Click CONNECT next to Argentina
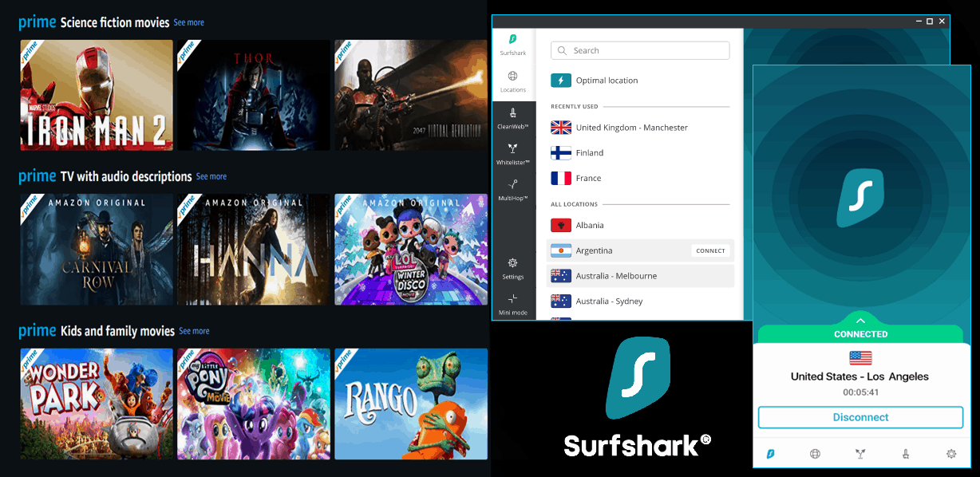This screenshot has width=980, height=477. point(710,250)
